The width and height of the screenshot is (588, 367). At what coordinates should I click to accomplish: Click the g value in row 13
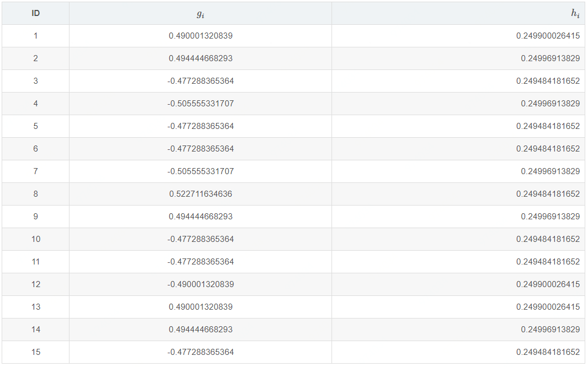pyautogui.click(x=201, y=307)
